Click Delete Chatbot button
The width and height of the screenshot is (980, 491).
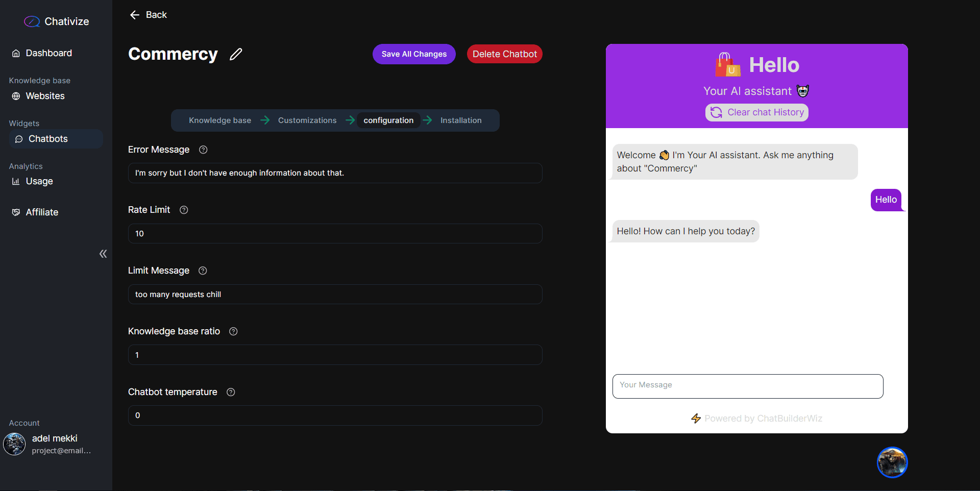click(504, 54)
